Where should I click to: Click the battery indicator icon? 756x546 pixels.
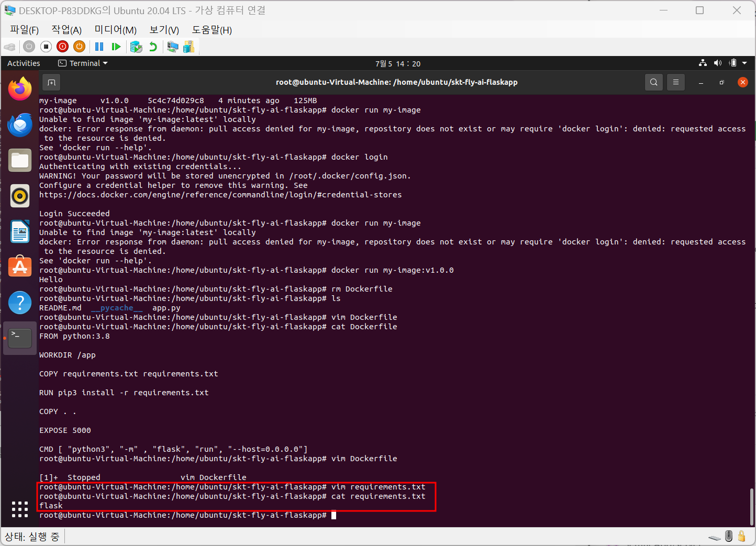pyautogui.click(x=733, y=63)
